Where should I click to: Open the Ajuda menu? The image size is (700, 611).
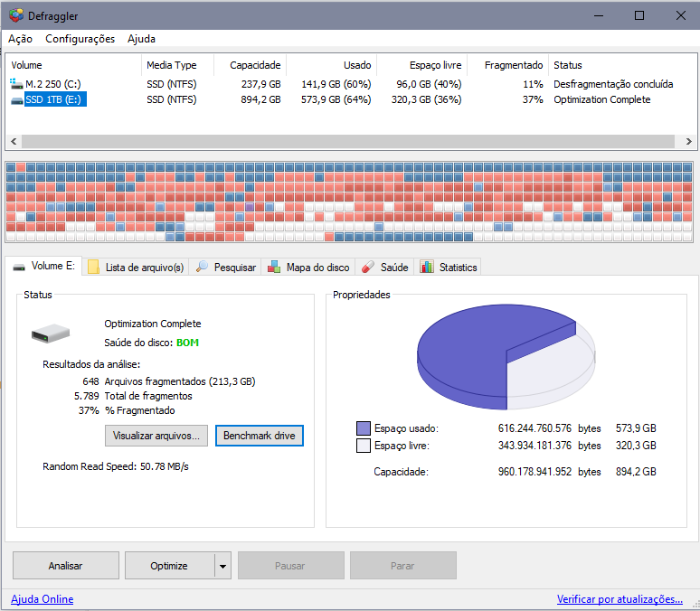[141, 39]
